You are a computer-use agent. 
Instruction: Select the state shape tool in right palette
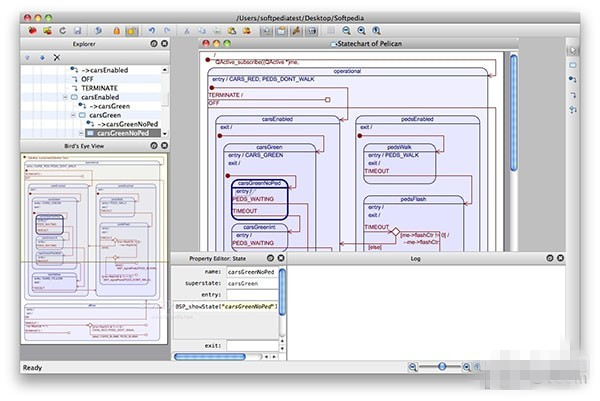click(573, 65)
